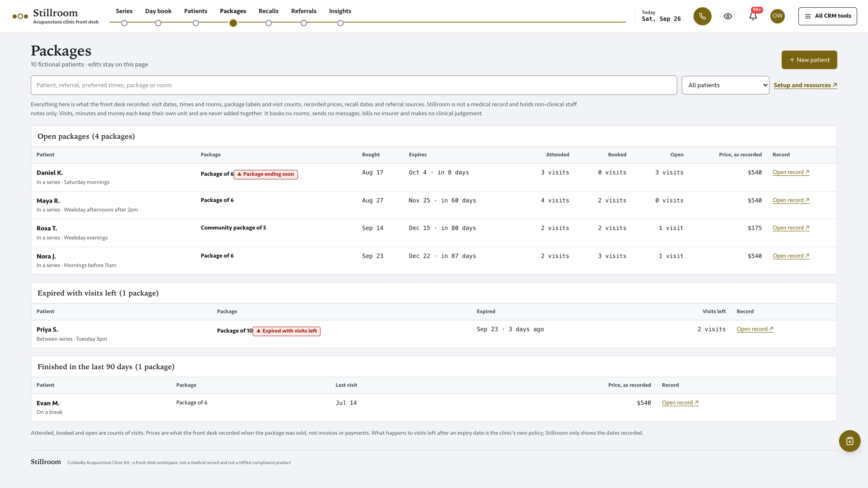Open record for Maya R.

tap(791, 200)
